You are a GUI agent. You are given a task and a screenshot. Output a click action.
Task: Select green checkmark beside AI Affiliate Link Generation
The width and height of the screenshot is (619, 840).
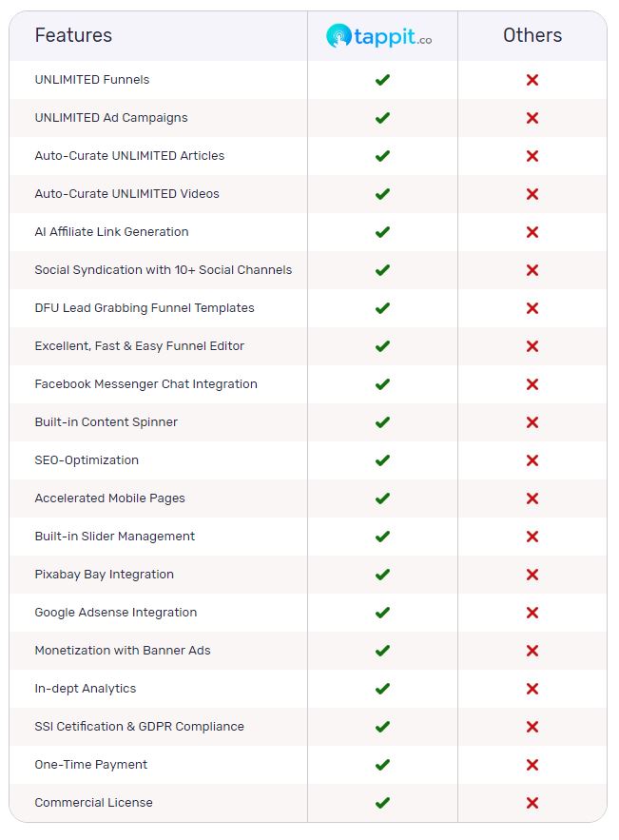click(x=382, y=232)
